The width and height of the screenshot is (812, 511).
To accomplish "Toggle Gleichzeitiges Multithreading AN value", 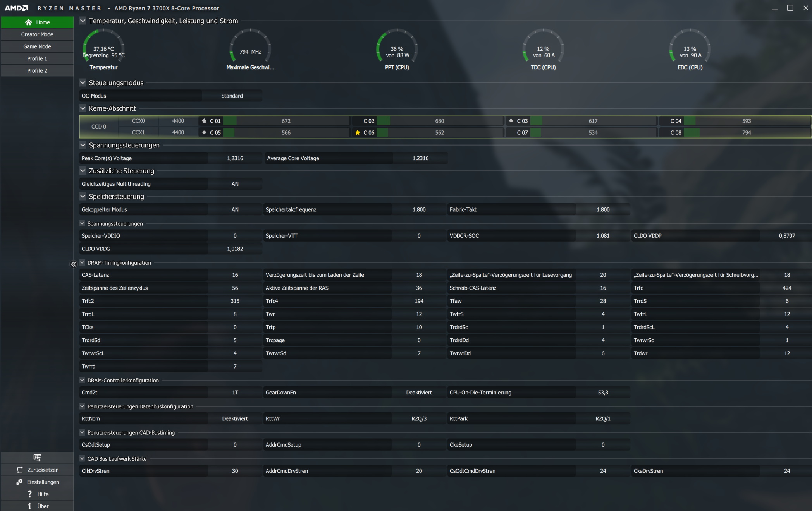I will (x=235, y=184).
